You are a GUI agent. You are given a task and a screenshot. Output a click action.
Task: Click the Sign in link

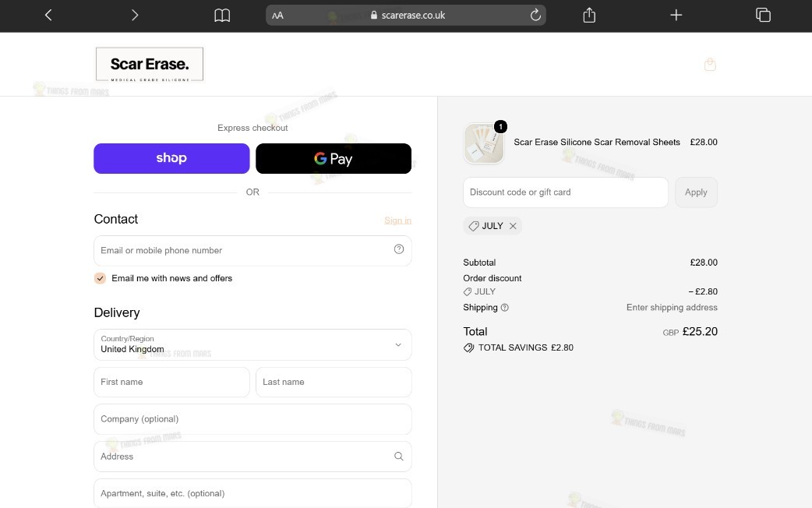(397, 220)
